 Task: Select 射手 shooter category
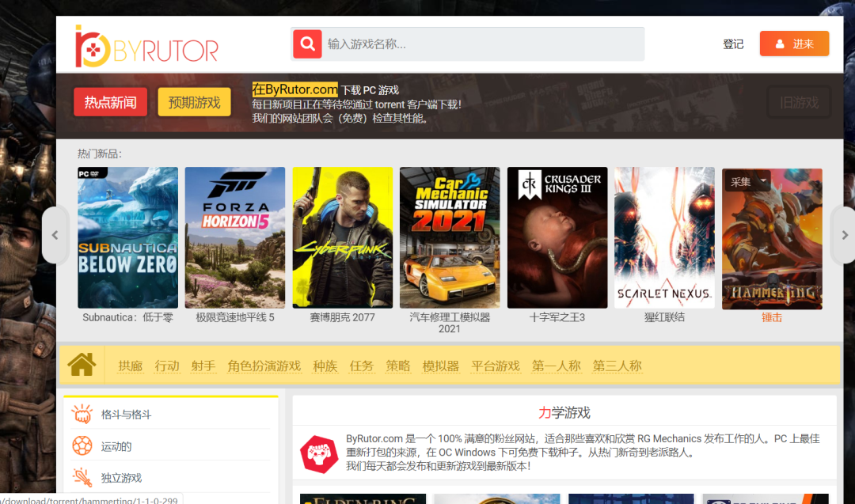pyautogui.click(x=203, y=366)
